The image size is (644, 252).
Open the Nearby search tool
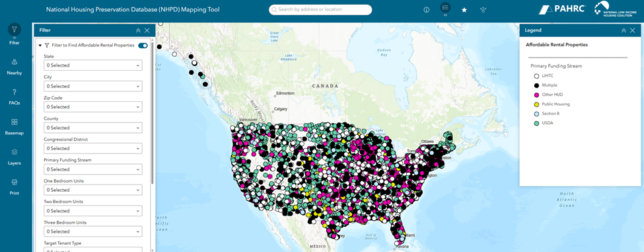coord(15,62)
